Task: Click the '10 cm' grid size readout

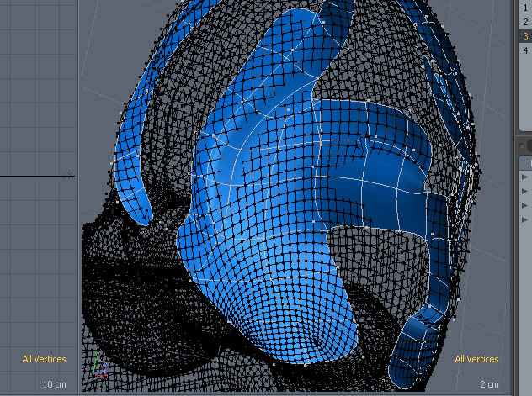Action: point(54,384)
